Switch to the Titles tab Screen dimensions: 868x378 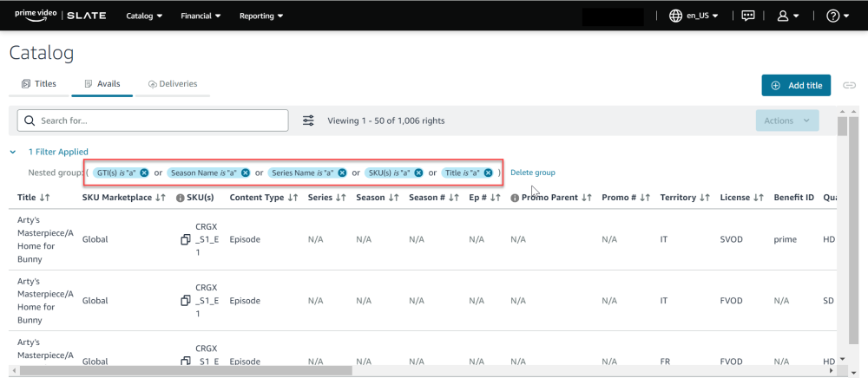[x=38, y=84]
